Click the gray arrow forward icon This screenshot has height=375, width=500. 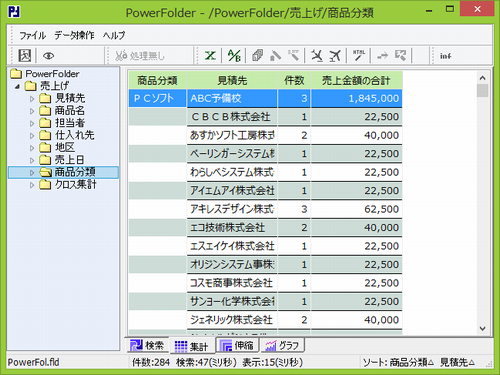click(382, 56)
